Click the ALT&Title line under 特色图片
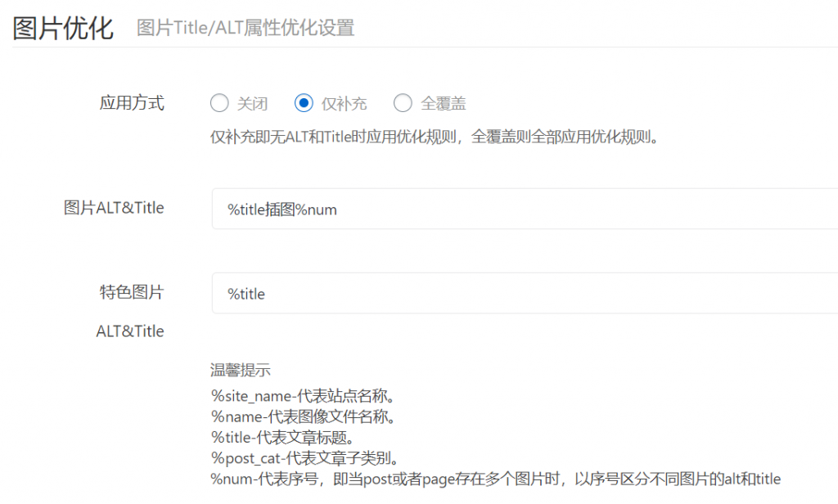This screenshot has height=504, width=838. pos(130,331)
